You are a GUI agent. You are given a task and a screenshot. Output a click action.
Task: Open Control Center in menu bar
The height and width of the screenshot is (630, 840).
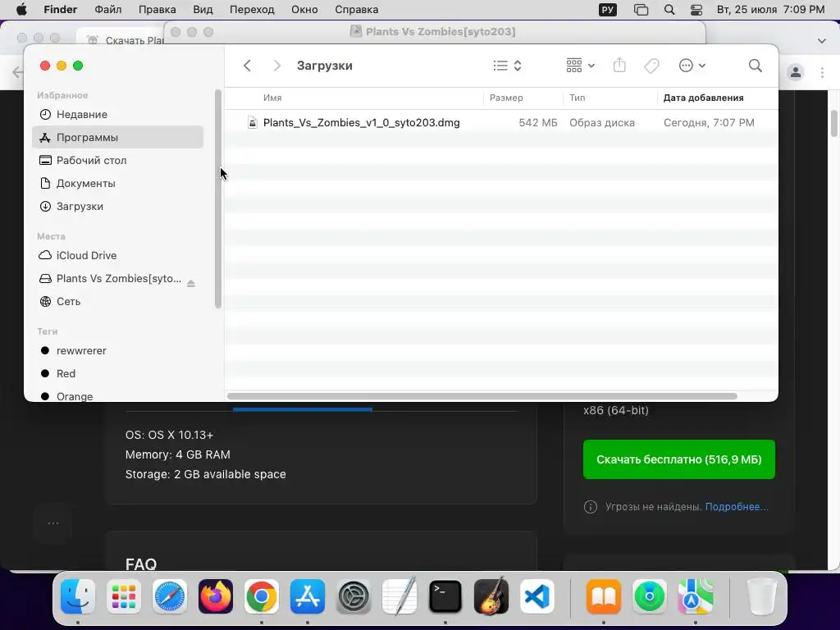[x=696, y=10]
